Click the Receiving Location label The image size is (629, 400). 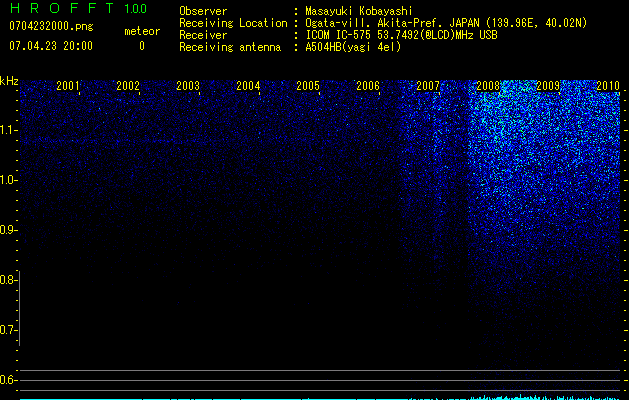(233, 23)
